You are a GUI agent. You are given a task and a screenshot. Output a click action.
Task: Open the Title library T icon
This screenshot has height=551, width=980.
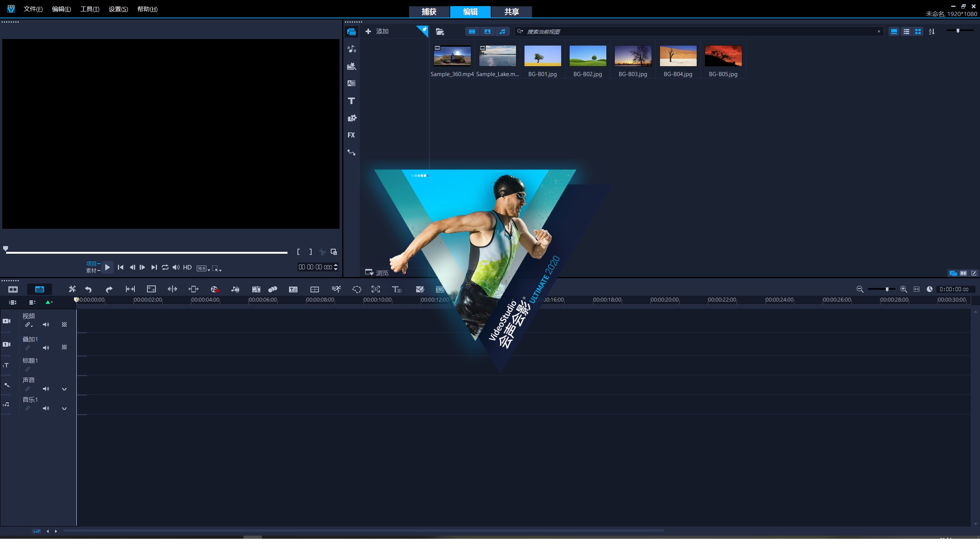point(351,101)
